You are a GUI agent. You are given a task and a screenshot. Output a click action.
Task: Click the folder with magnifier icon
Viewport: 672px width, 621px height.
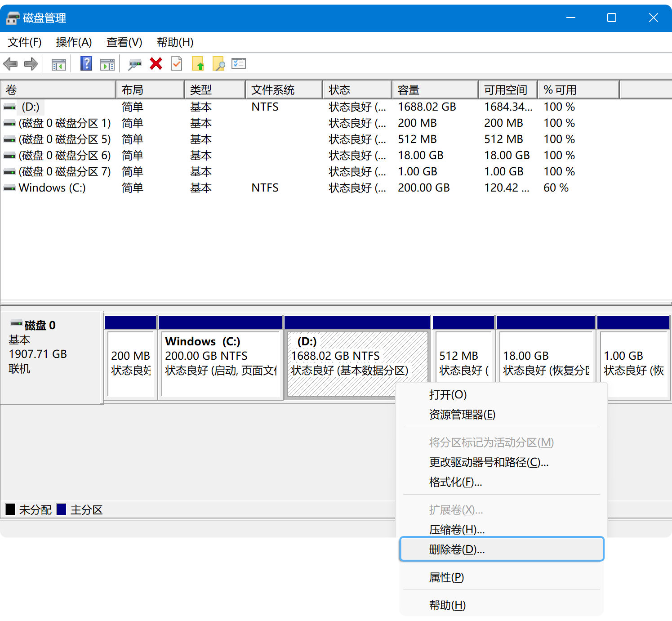tap(218, 64)
